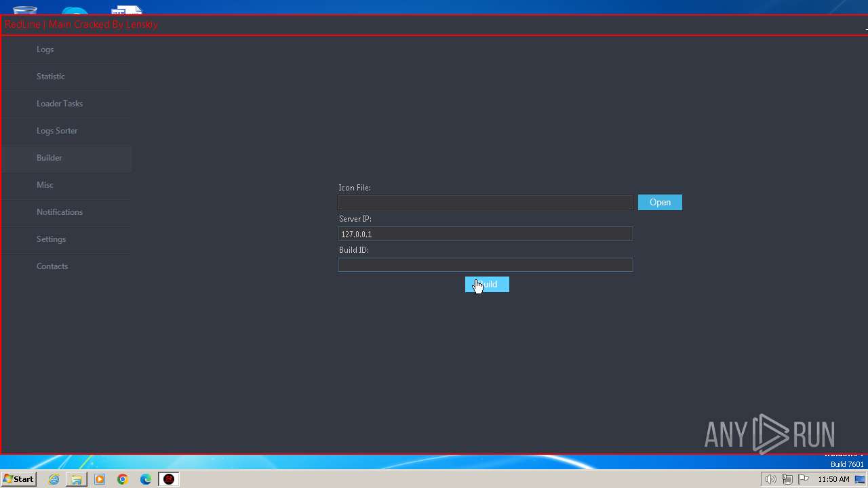Image resolution: width=868 pixels, height=488 pixels.
Task: Click the Server IP field containing 127.0.0.1
Action: tap(486, 234)
